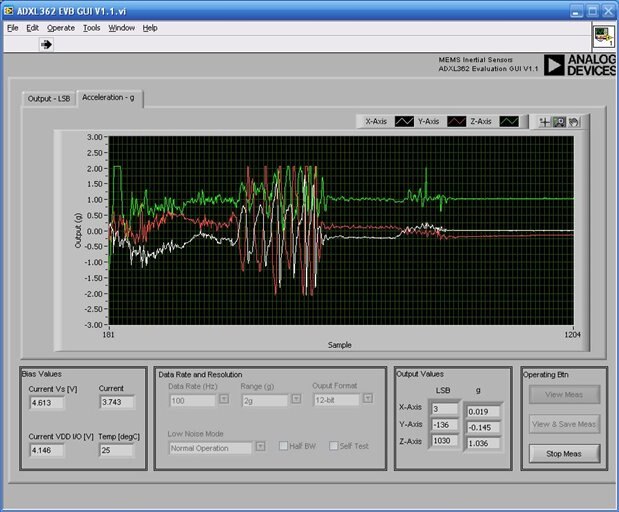
Task: Enable the Self Test checkbox
Action: [x=333, y=446]
